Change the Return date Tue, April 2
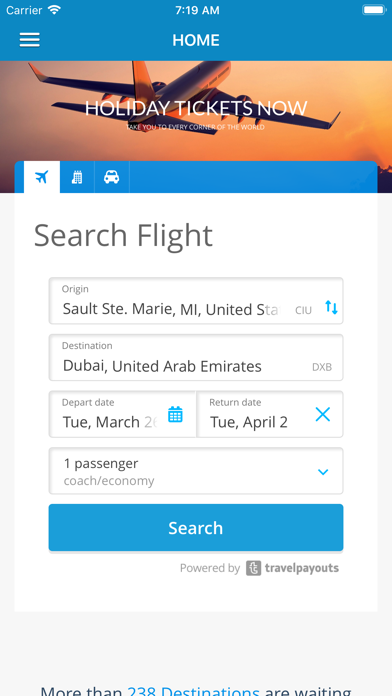 pyautogui.click(x=269, y=414)
